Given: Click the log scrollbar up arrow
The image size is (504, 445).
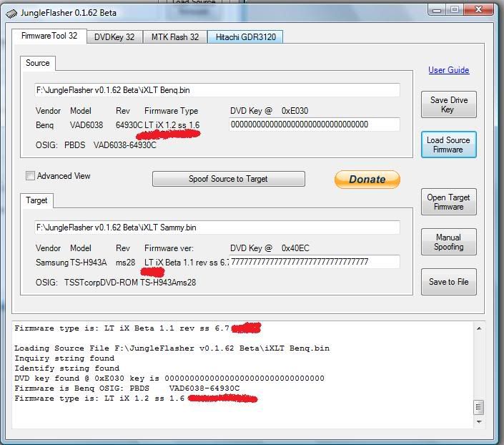Looking at the screenshot, I should (x=479, y=328).
